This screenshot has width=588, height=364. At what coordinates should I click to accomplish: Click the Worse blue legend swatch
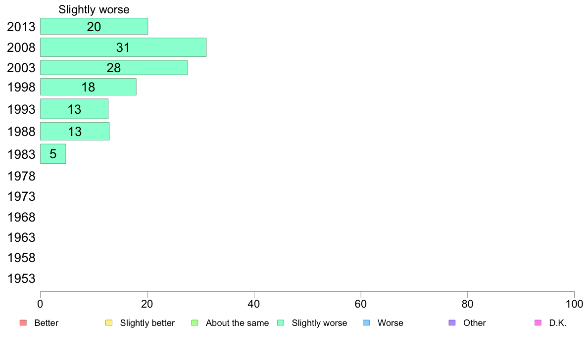(x=366, y=323)
